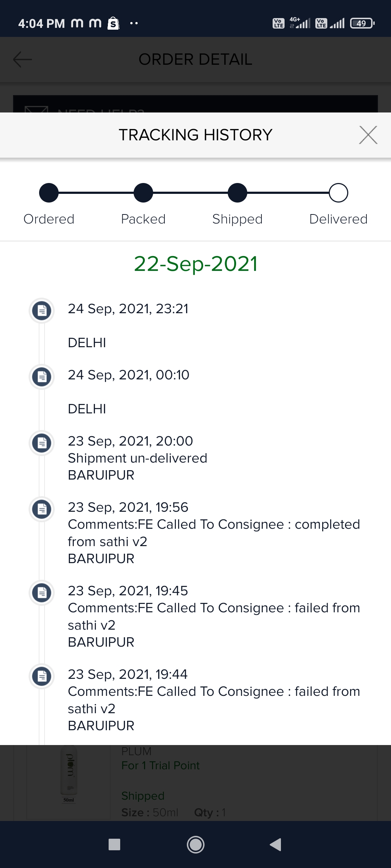This screenshot has height=868, width=391.
Task: Select the Shipment un-delivered status text
Action: (138, 458)
